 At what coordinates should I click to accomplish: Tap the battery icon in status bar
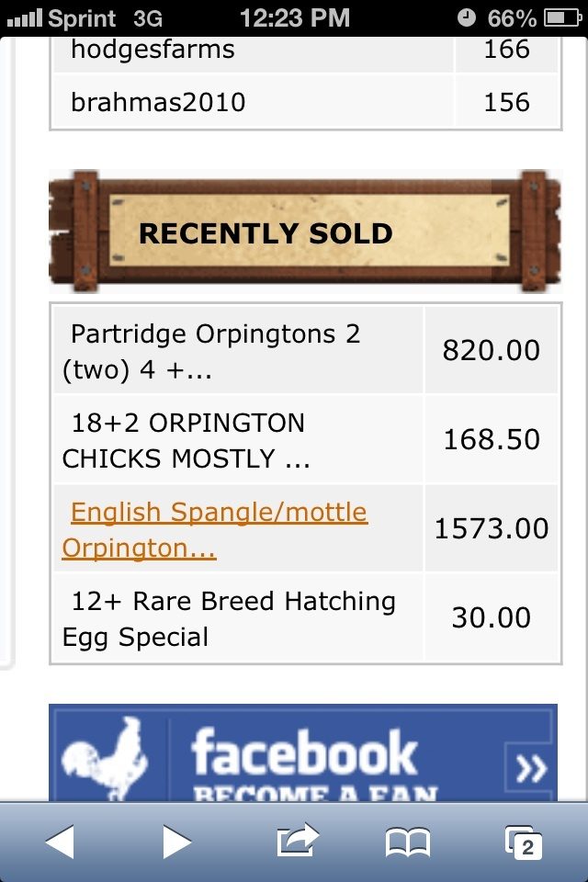pyautogui.click(x=562, y=17)
